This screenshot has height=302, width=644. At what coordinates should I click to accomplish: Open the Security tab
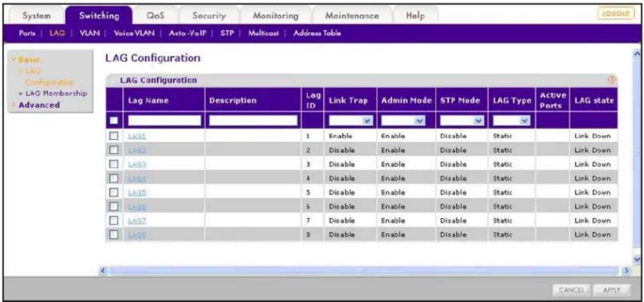[x=209, y=16]
